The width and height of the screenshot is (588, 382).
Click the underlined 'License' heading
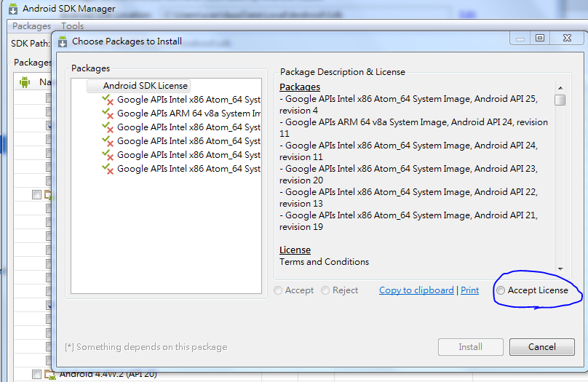click(295, 250)
